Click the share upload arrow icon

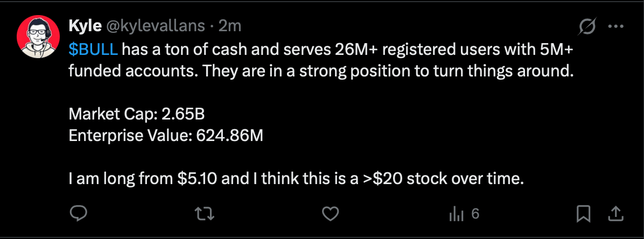615,214
